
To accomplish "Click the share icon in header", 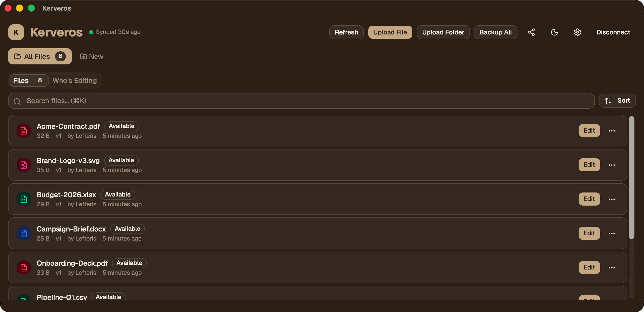I will coord(531,32).
